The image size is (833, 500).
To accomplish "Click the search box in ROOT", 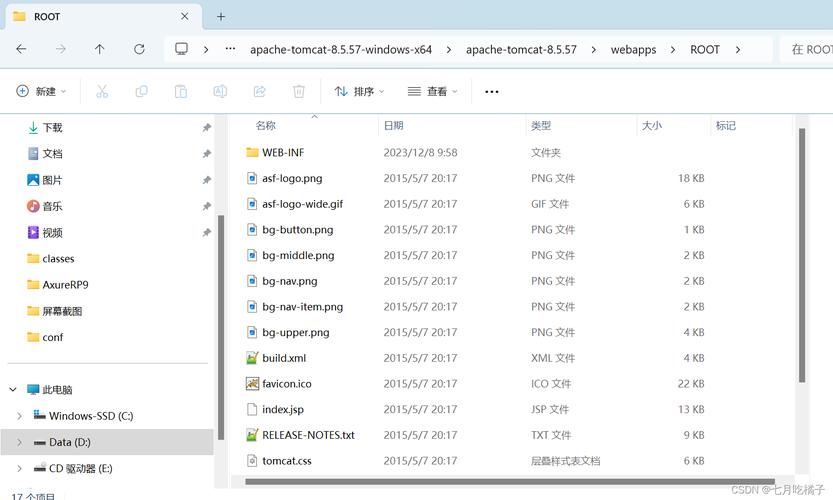I will pyautogui.click(x=808, y=49).
